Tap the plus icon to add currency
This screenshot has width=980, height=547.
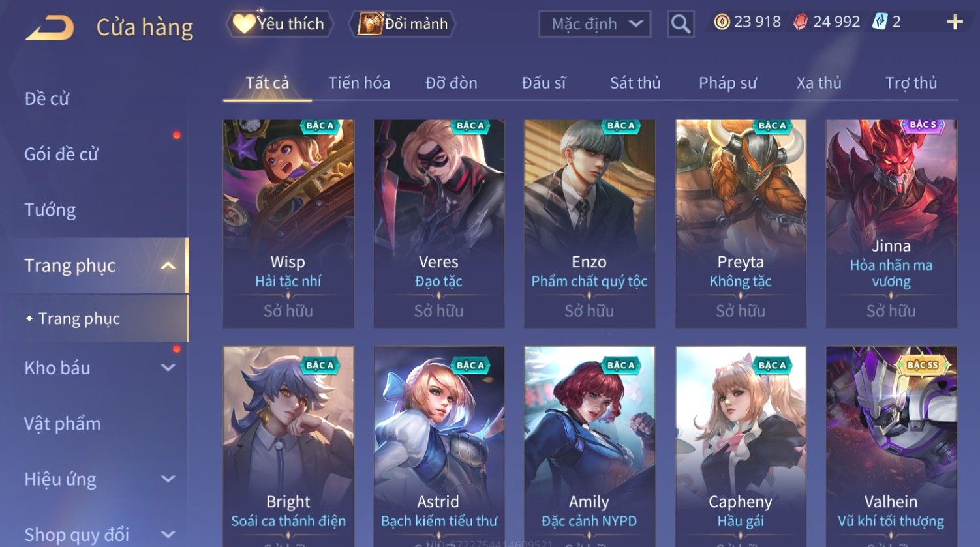click(x=955, y=23)
